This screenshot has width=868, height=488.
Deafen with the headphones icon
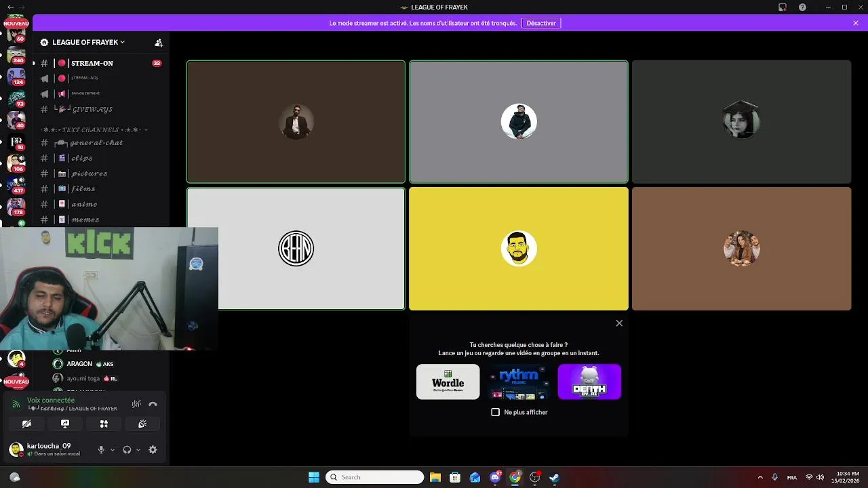pos(127,449)
